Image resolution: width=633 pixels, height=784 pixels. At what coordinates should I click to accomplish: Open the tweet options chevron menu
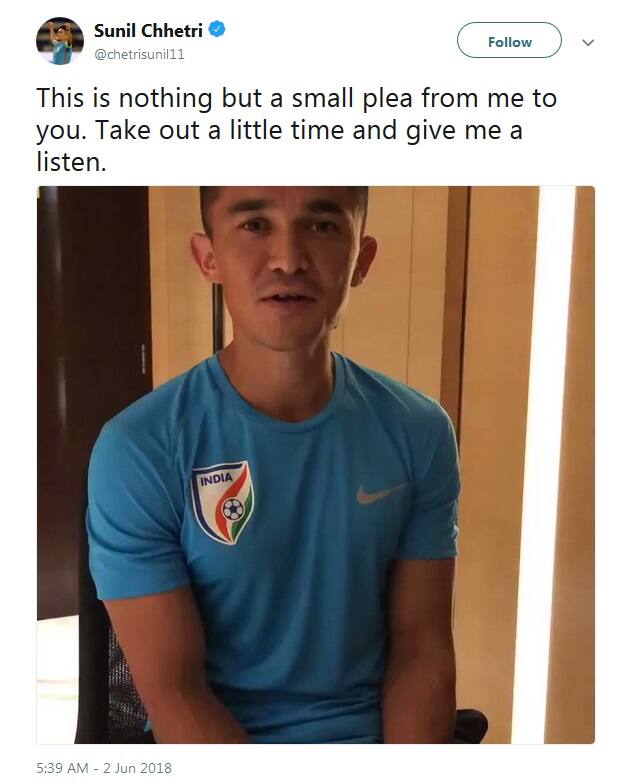click(588, 42)
